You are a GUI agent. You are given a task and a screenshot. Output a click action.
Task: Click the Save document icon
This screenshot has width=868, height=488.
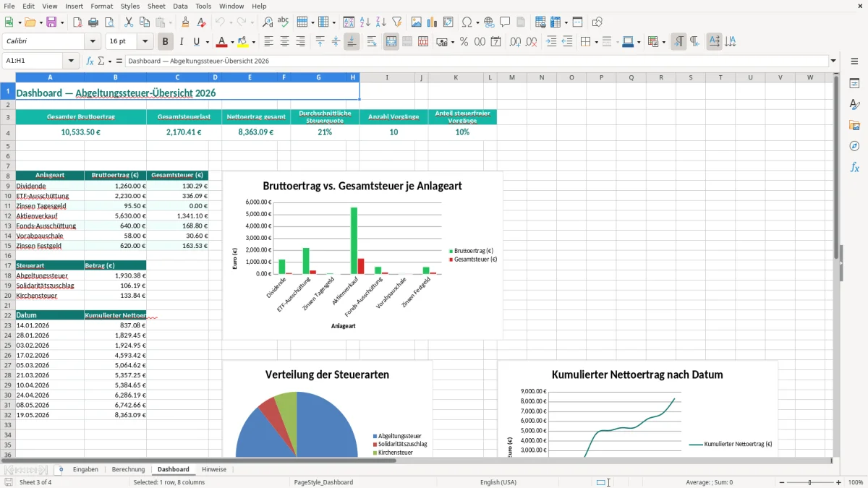(x=51, y=22)
